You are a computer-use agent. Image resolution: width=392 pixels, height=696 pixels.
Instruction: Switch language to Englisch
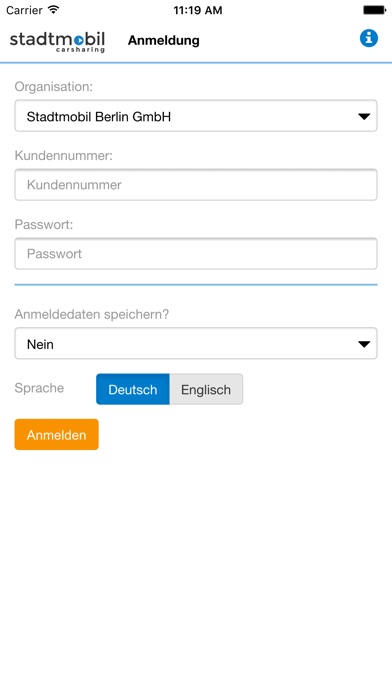click(206, 389)
